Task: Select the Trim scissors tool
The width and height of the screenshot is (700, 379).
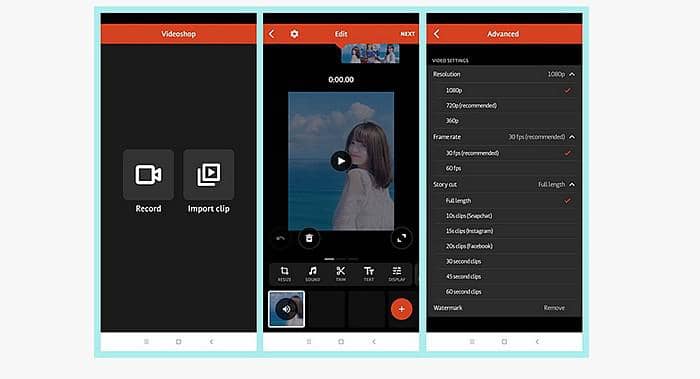Action: tap(341, 274)
